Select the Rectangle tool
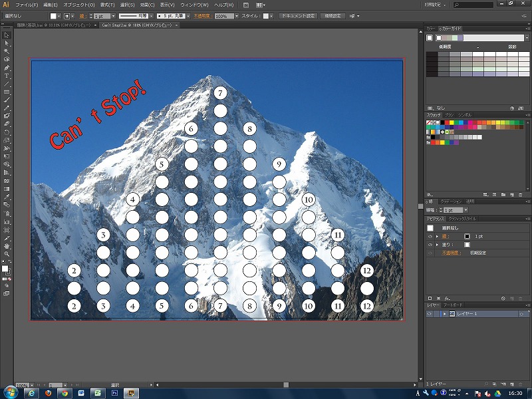 click(7, 92)
